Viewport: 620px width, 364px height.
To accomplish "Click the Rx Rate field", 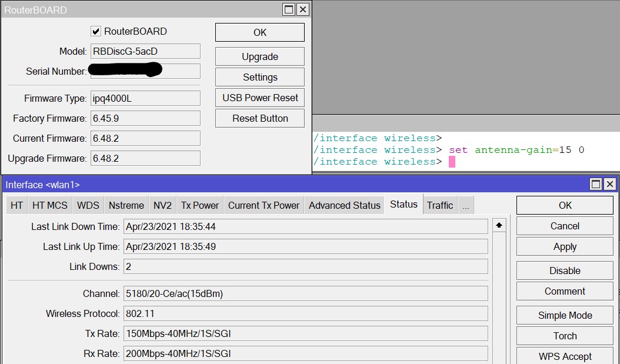I will [306, 354].
